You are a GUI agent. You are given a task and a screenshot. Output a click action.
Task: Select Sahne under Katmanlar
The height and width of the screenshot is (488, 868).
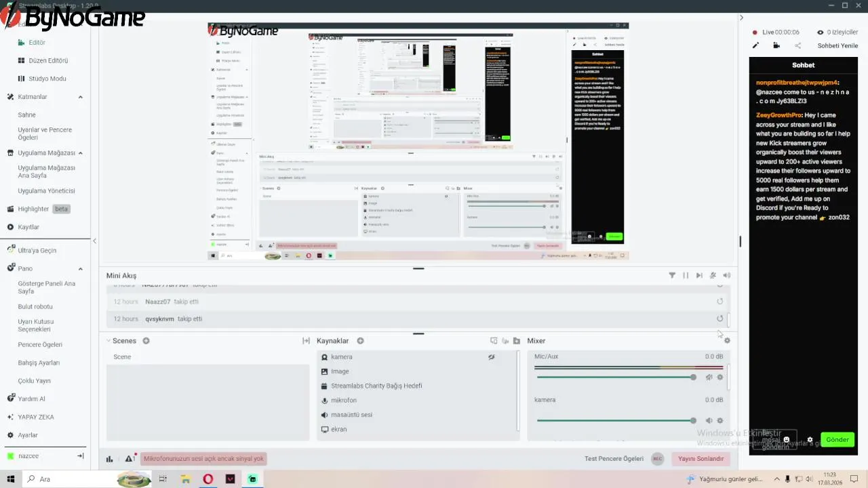(x=26, y=115)
